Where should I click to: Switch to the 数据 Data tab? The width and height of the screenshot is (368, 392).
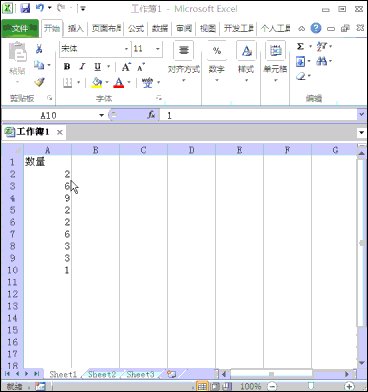(x=160, y=29)
